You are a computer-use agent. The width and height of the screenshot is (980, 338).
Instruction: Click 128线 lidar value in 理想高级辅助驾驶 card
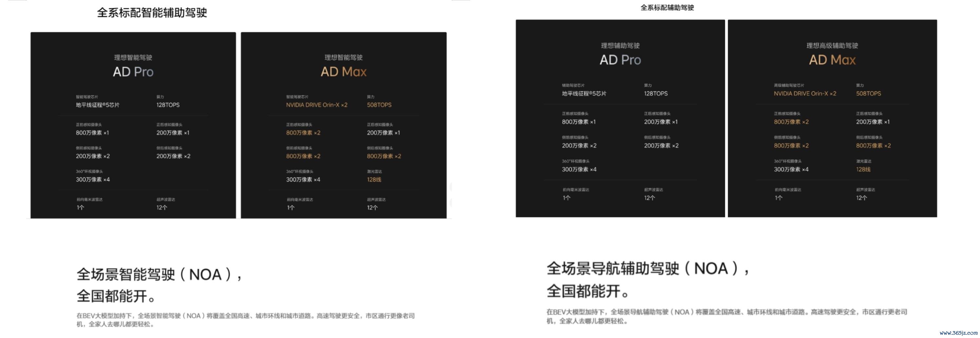863,170
